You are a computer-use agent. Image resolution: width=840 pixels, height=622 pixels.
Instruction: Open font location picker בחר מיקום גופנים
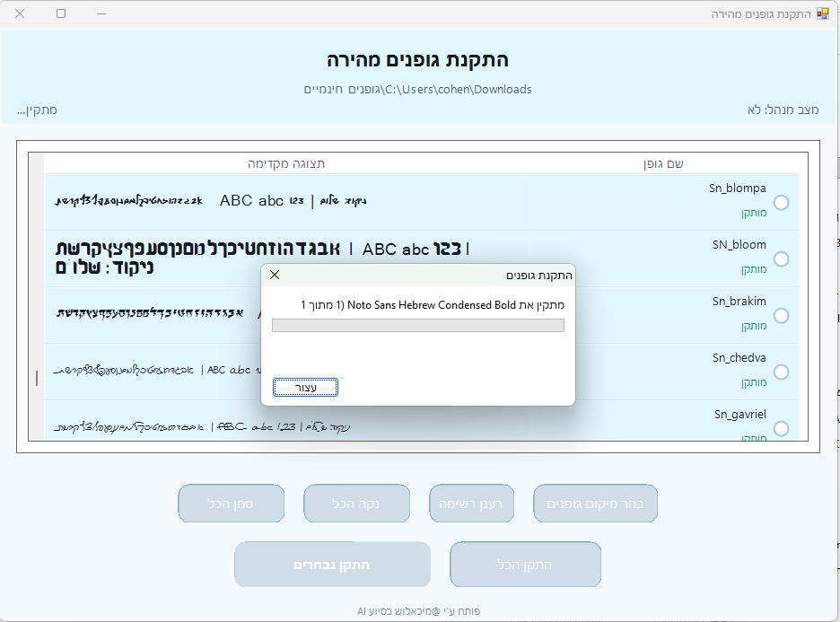point(595,504)
